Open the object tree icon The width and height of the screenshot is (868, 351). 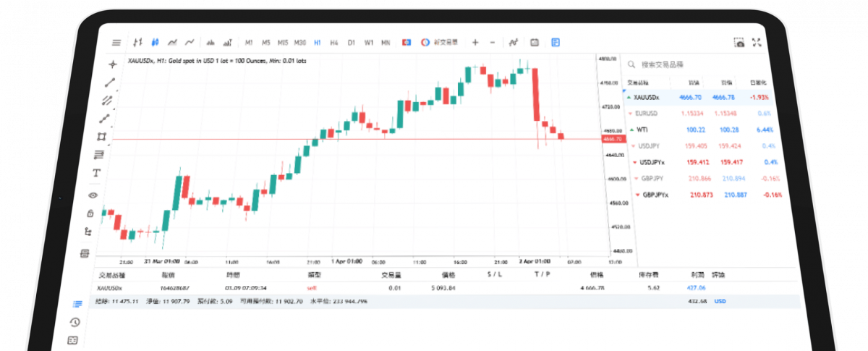click(x=88, y=232)
